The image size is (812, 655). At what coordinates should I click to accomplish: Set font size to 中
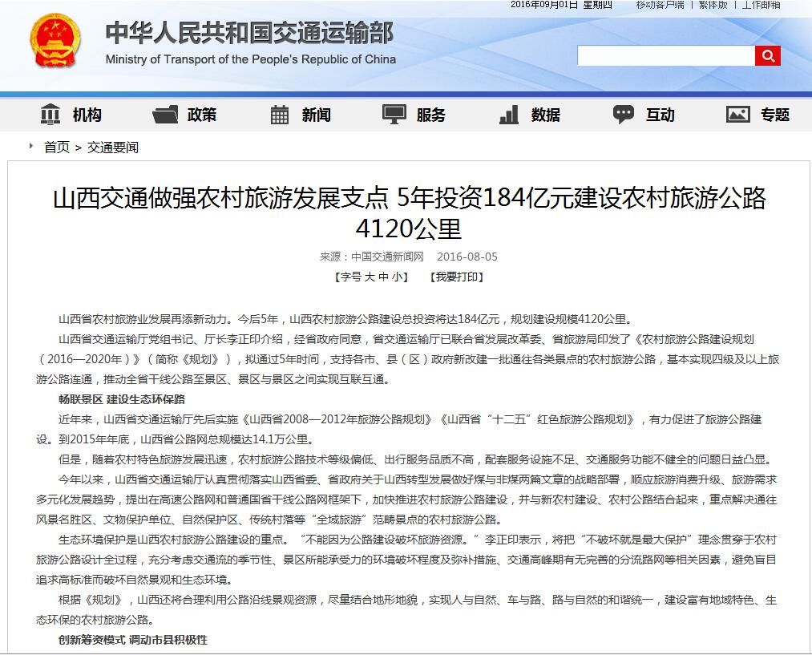click(x=383, y=277)
